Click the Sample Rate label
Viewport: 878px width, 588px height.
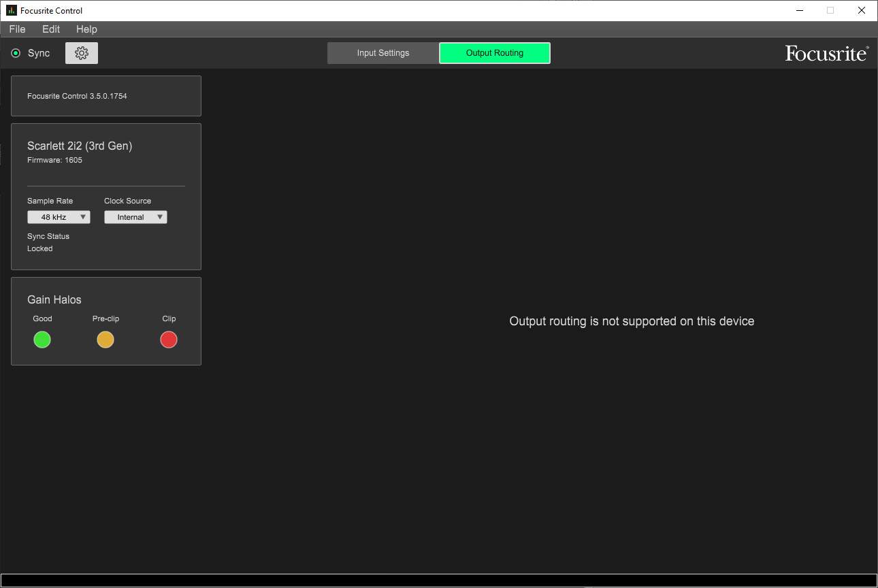(x=50, y=201)
